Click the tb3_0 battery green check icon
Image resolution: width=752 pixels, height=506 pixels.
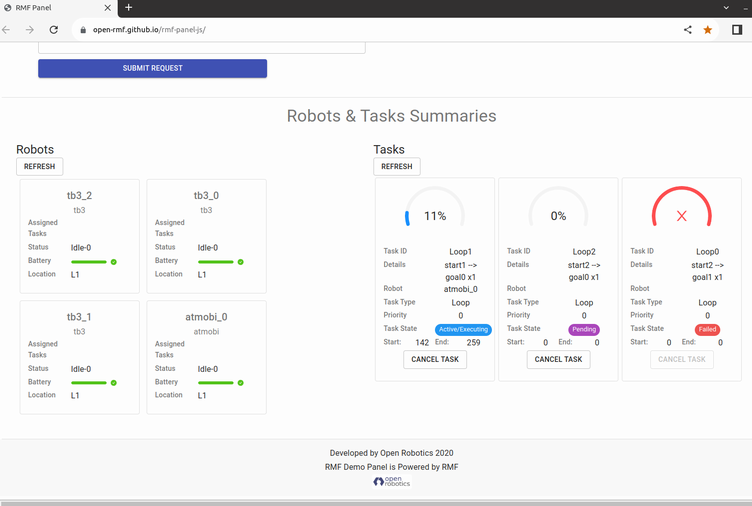pos(241,262)
